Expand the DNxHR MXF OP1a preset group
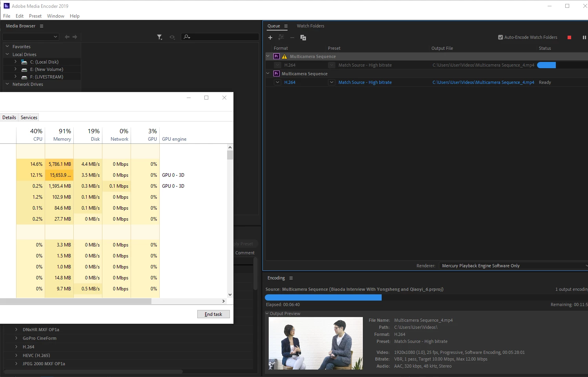The image size is (588, 377). [16, 330]
